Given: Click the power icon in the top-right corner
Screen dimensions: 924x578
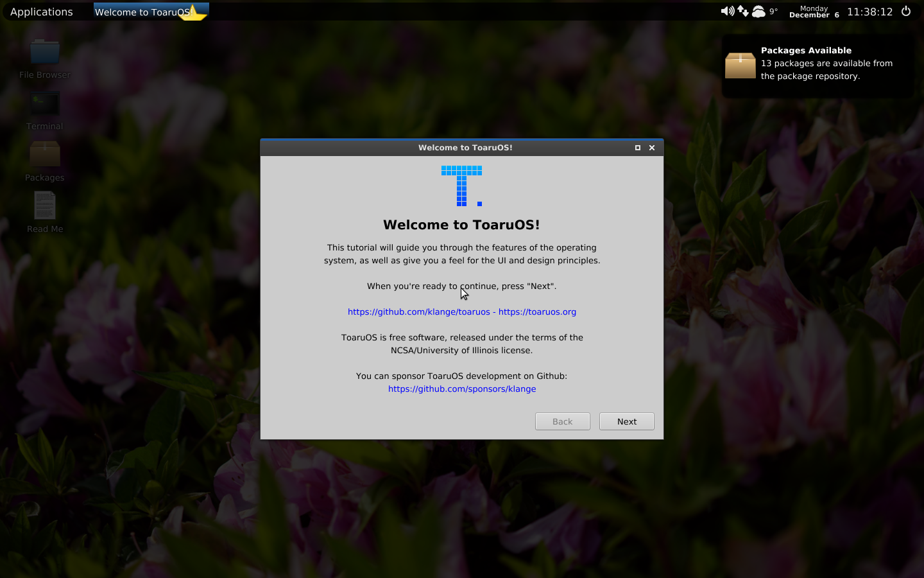Looking at the screenshot, I should pos(905,11).
